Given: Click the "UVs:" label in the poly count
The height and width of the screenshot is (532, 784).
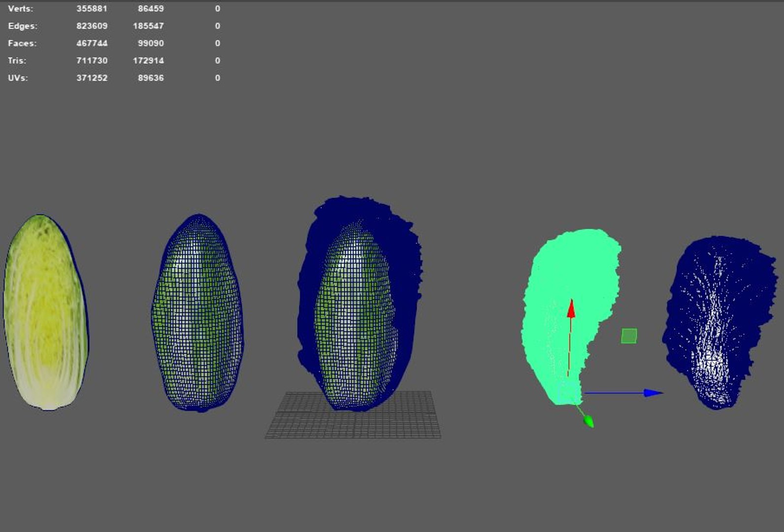Looking at the screenshot, I should click(18, 78).
